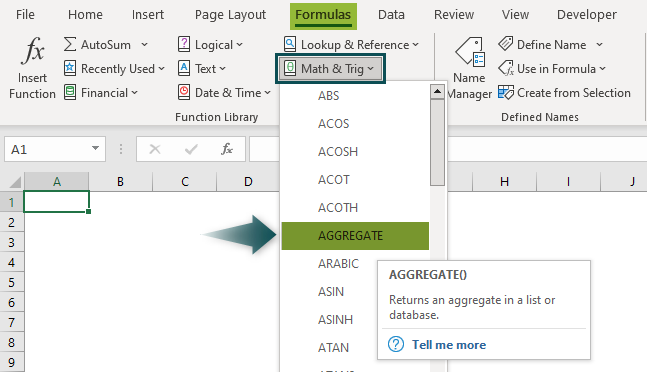Expand the Name Box dropdown arrow
Viewport: 647px width, 372px height.
(95, 148)
